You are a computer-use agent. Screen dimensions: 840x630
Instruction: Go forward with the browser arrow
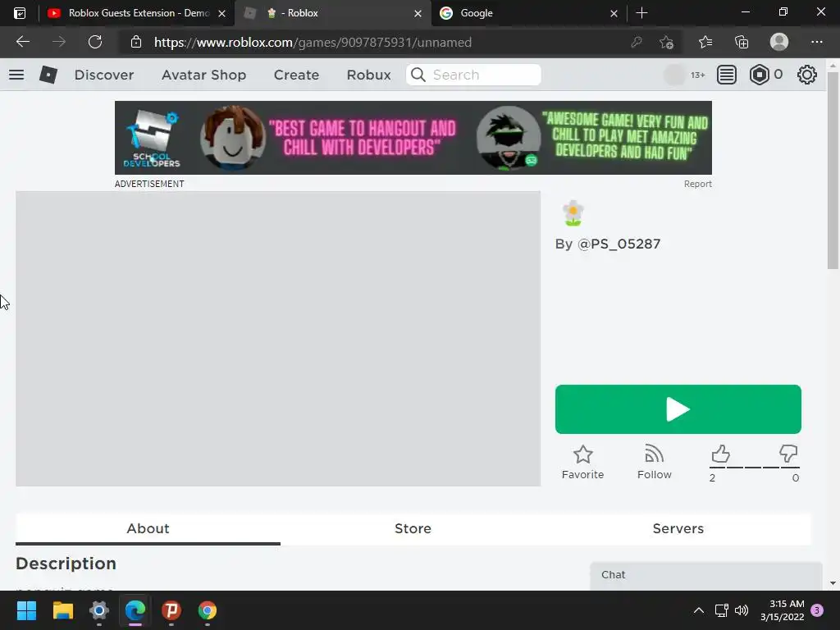[58, 42]
